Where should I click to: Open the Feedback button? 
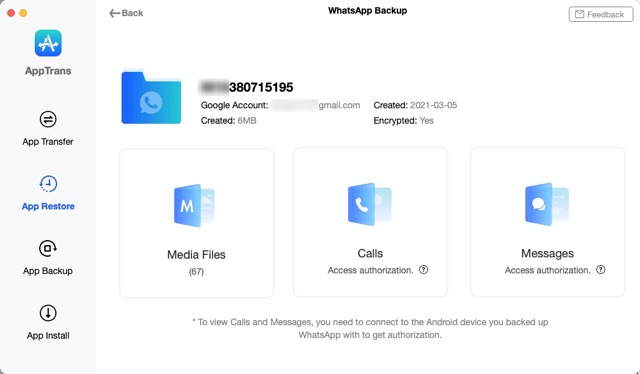click(x=601, y=14)
